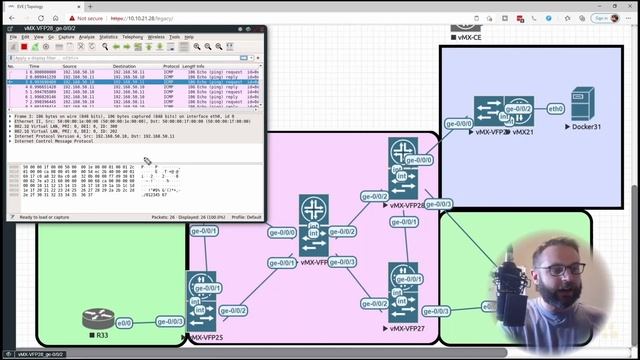Open the browser settings ellipsis menu
This screenshot has height=360, width=640.
(x=628, y=18)
